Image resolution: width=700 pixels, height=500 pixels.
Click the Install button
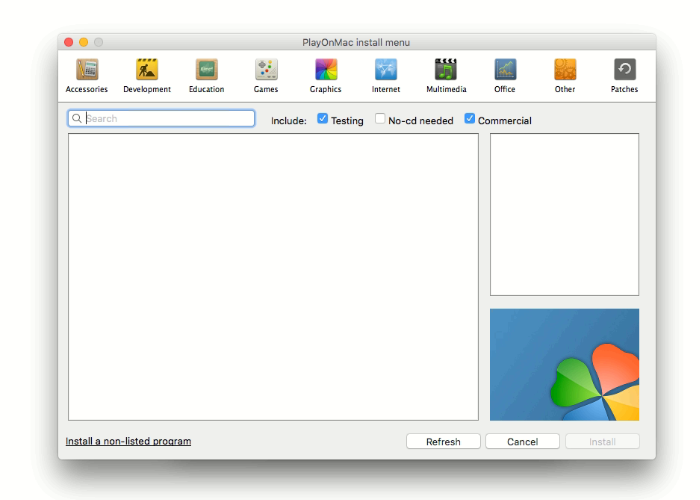(602, 442)
